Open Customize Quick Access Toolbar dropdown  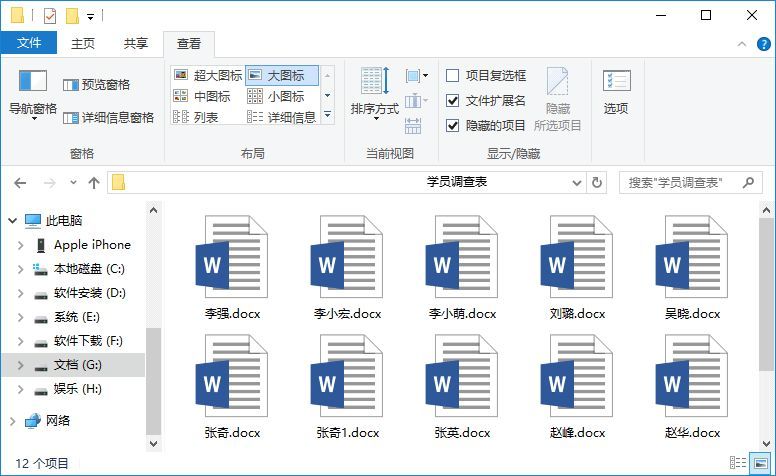click(91, 17)
